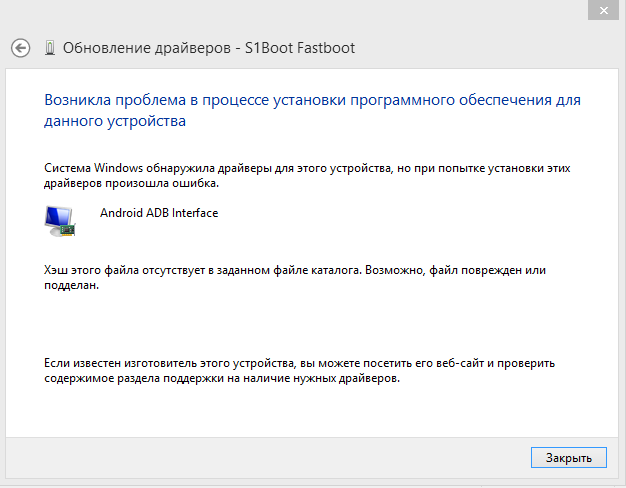Click the "Обновление драйверов" title text
The width and height of the screenshot is (626, 488).
coord(147,48)
